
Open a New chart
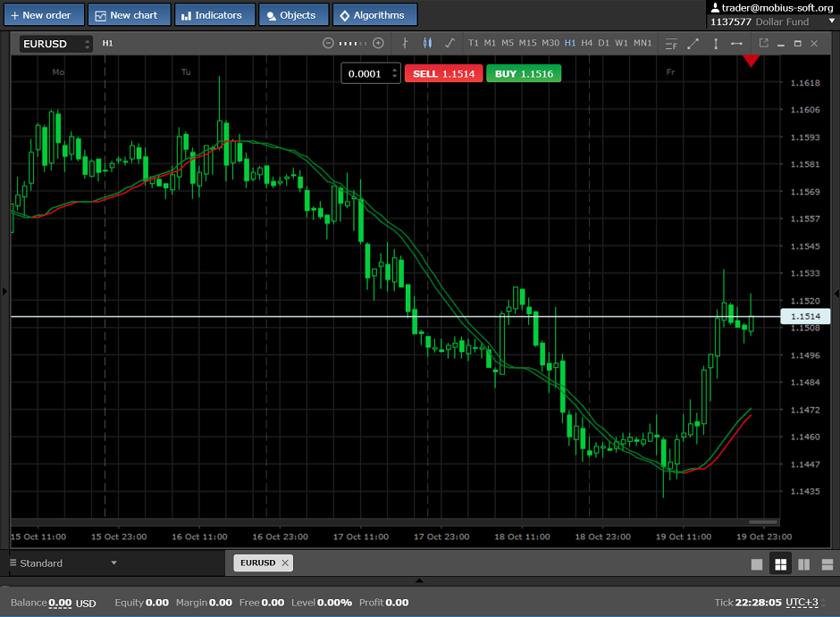click(129, 15)
